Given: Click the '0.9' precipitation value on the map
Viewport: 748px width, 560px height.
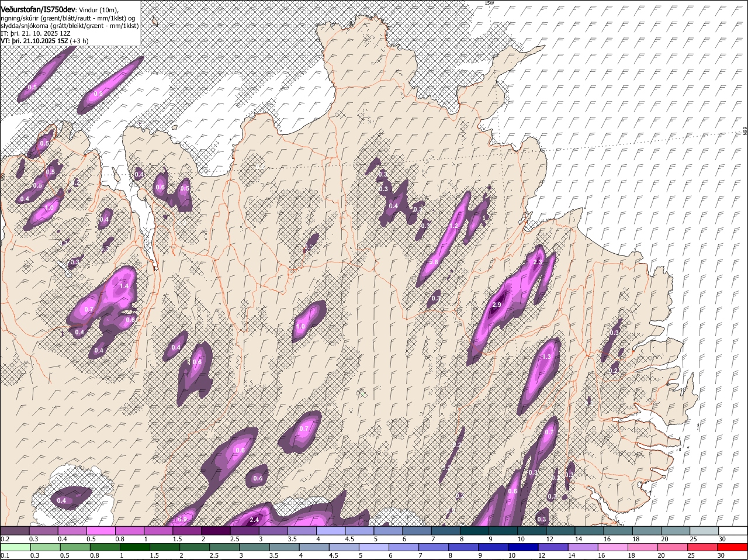Looking at the screenshot, I should coord(182,519).
